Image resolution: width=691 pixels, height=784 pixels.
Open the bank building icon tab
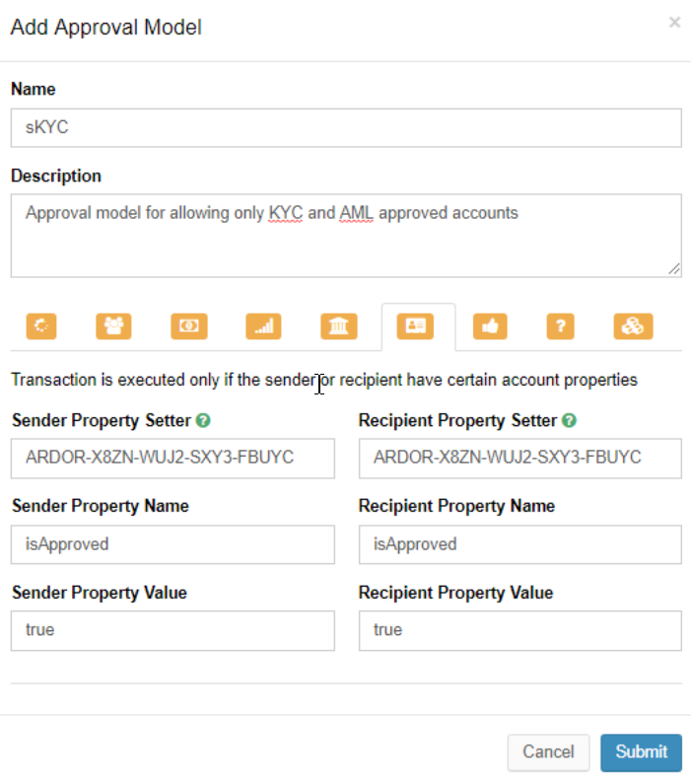(338, 326)
